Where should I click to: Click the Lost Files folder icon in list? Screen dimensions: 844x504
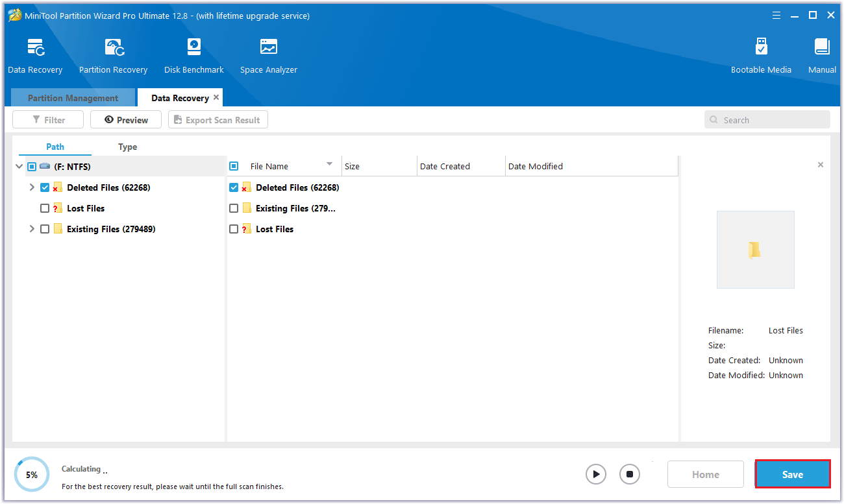click(x=247, y=229)
